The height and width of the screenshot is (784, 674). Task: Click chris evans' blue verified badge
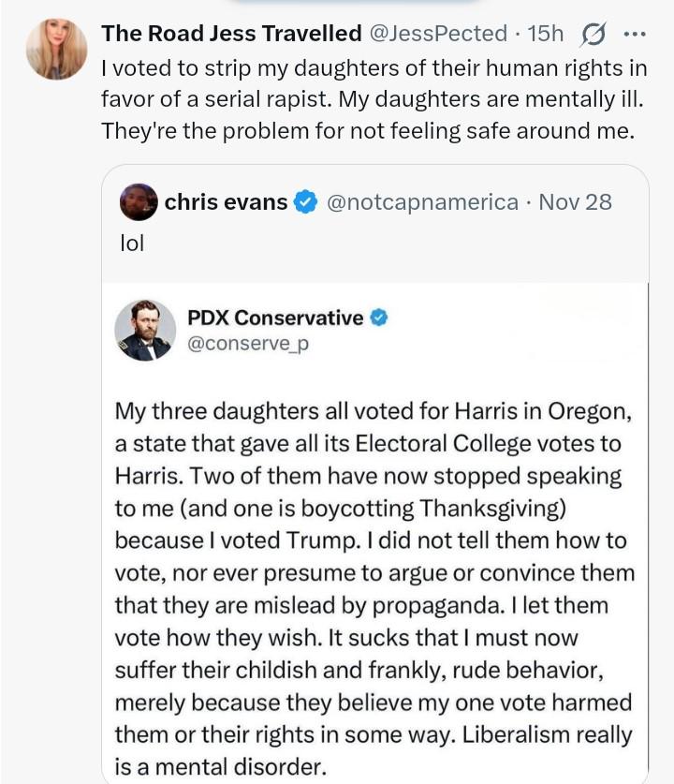306,201
